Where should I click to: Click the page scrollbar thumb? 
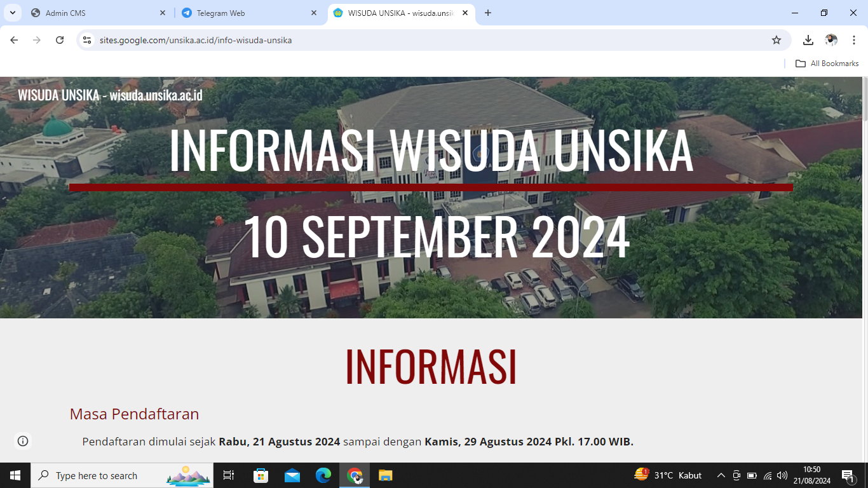(865, 99)
